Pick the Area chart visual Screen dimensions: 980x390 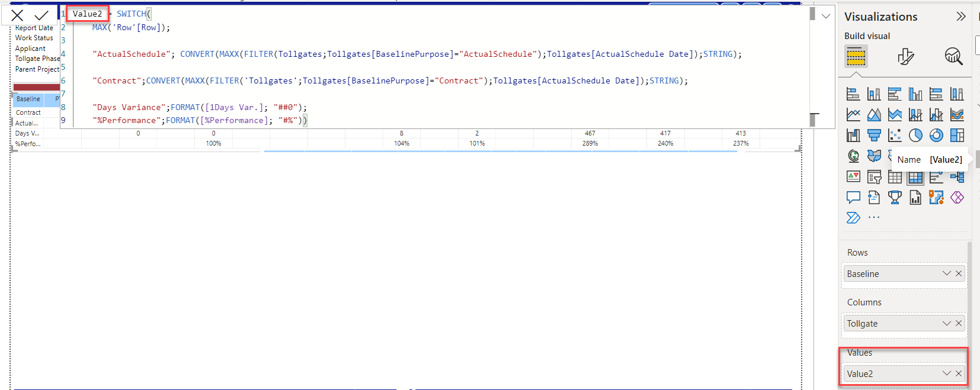(874, 115)
